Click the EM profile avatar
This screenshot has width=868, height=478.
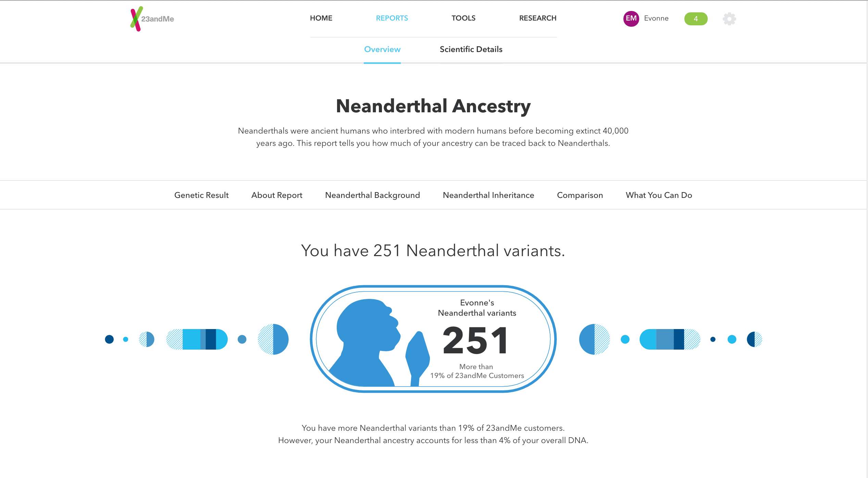click(x=631, y=18)
